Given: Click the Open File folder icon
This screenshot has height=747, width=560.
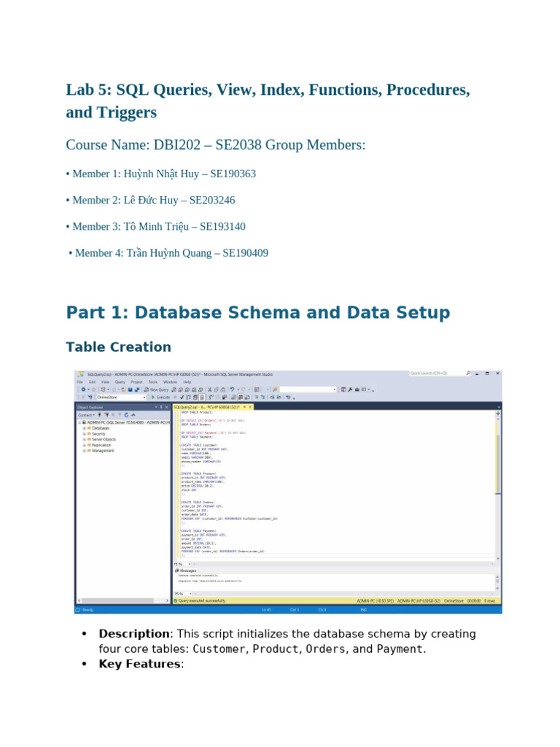Looking at the screenshot, I should point(124,390).
